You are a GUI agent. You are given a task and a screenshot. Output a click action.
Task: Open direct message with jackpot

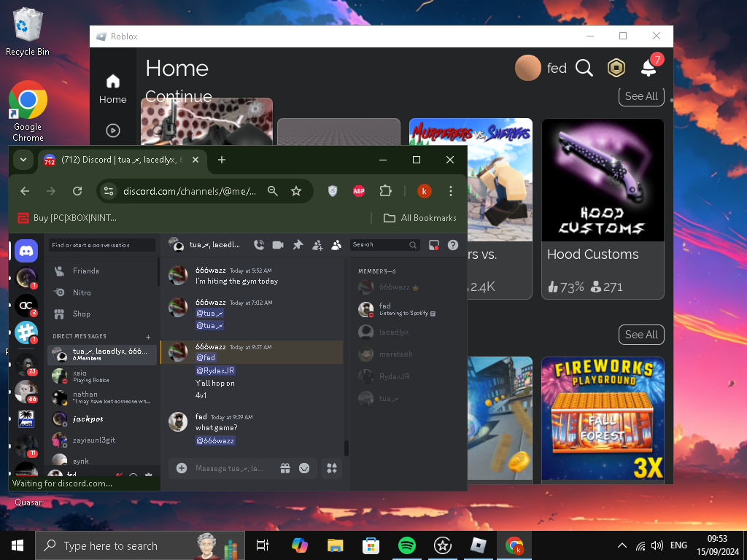(x=102, y=419)
